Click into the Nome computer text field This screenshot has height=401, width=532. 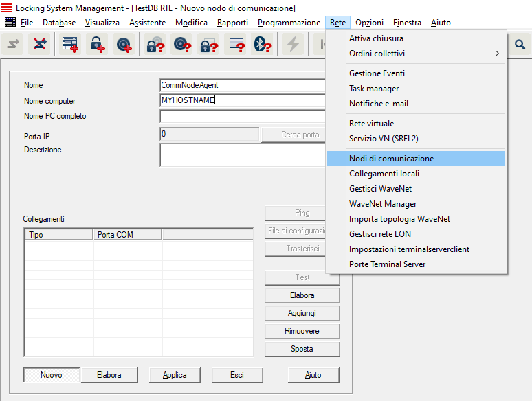coord(242,101)
